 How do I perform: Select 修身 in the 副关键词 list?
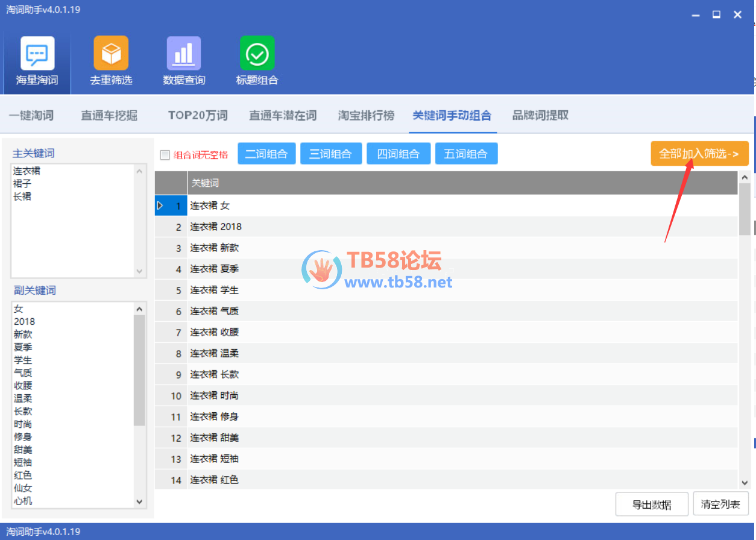[x=23, y=436]
